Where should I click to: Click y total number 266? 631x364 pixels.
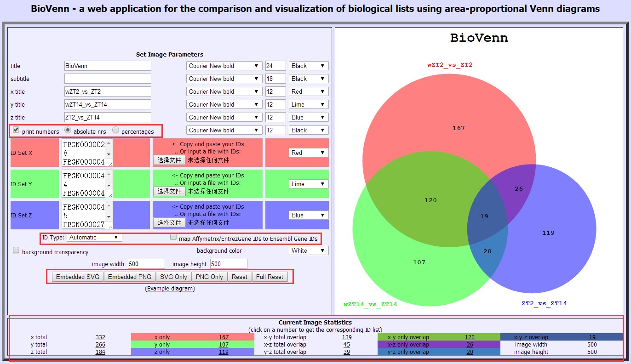coord(100,345)
